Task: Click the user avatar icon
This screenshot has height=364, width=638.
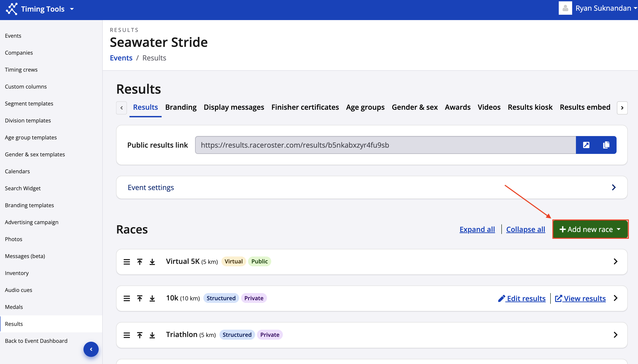Action: (x=565, y=8)
